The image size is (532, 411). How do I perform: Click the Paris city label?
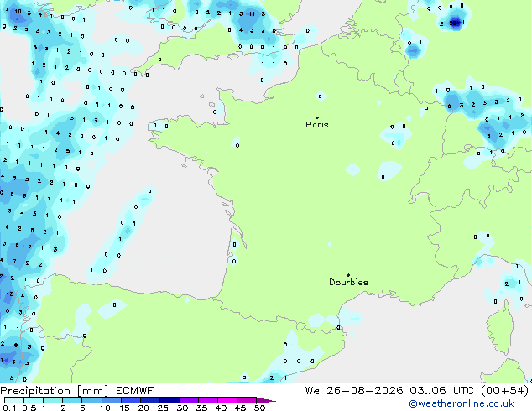pos(317,125)
